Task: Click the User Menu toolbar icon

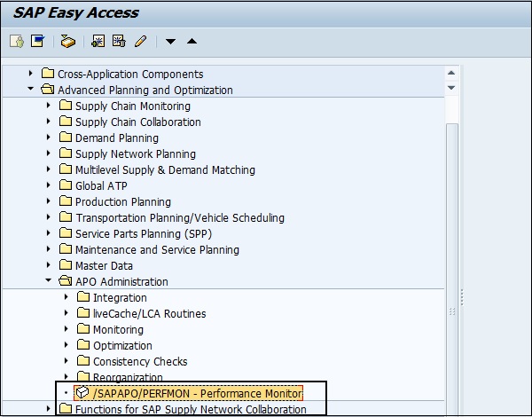Action: (x=16, y=42)
